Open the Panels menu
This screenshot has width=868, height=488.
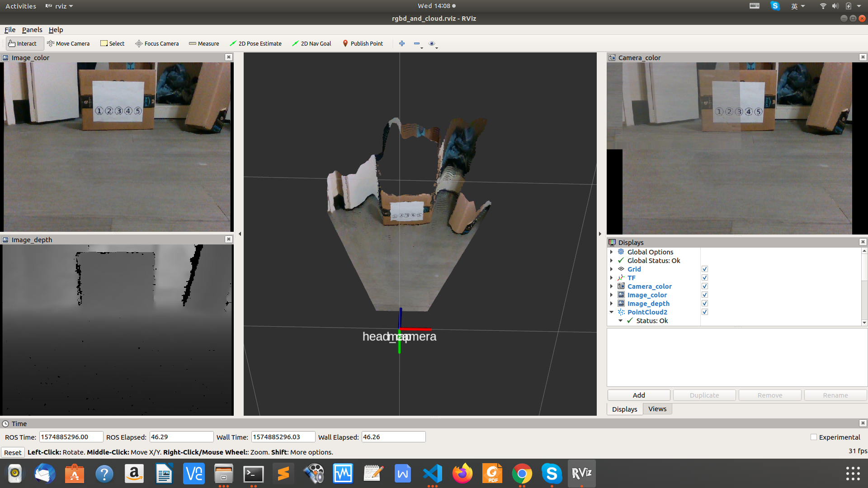tap(32, 30)
